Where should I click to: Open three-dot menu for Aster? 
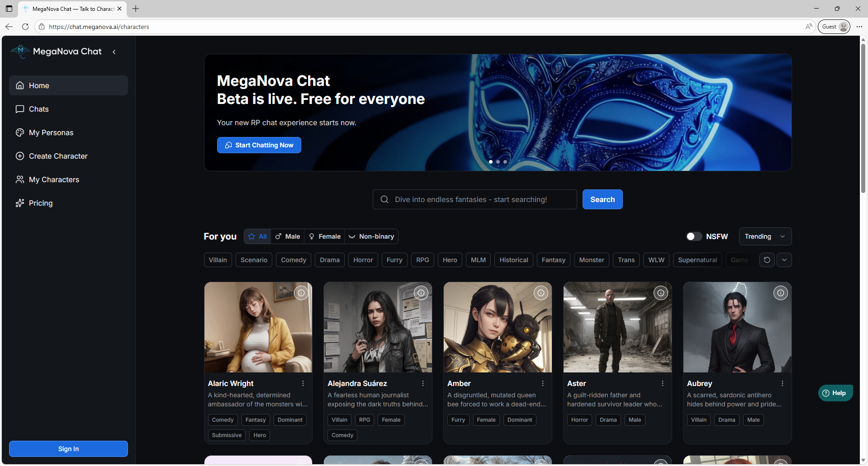click(663, 383)
